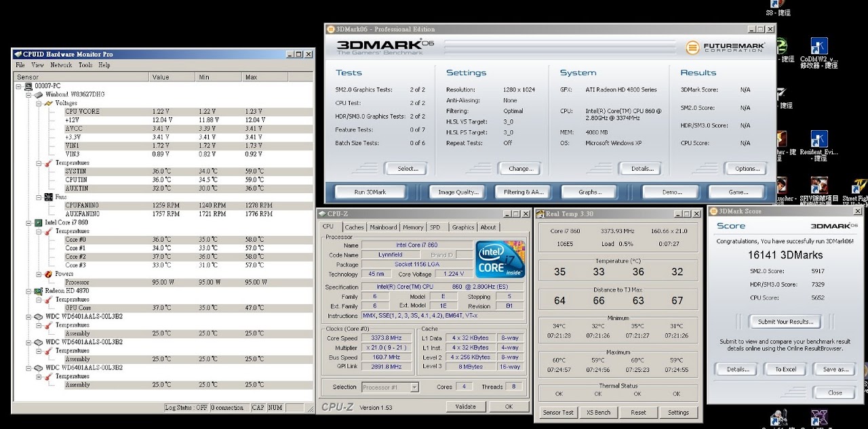
Task: Click the 00007-PC computer icon in Hardware Monitor
Action: [28, 86]
